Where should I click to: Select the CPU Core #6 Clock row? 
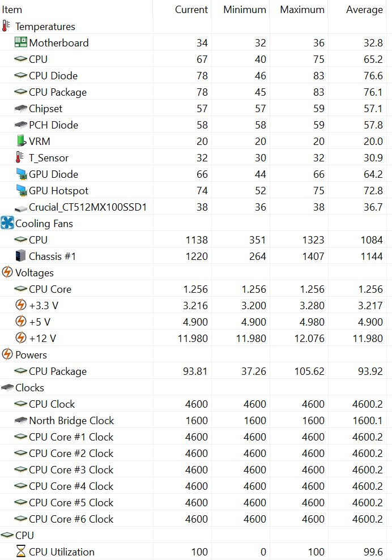(71, 519)
